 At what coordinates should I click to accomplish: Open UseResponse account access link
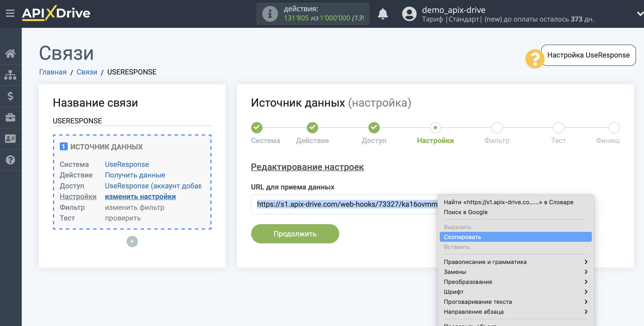coord(153,186)
